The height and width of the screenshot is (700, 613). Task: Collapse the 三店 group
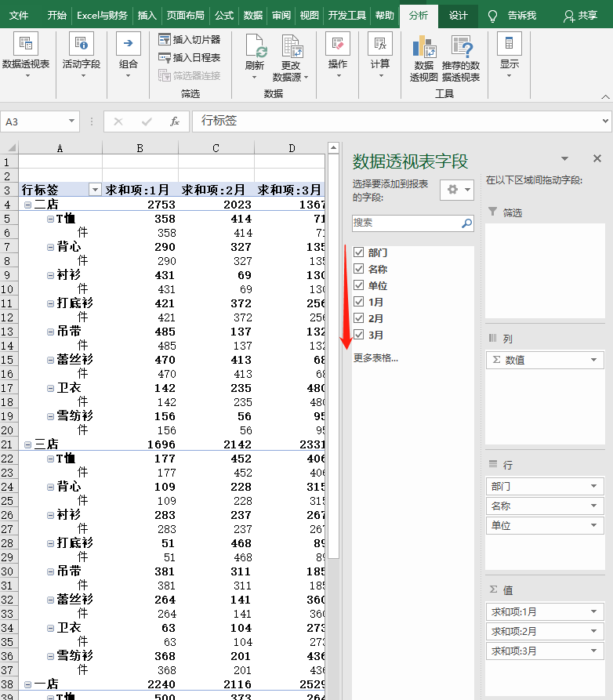27,444
